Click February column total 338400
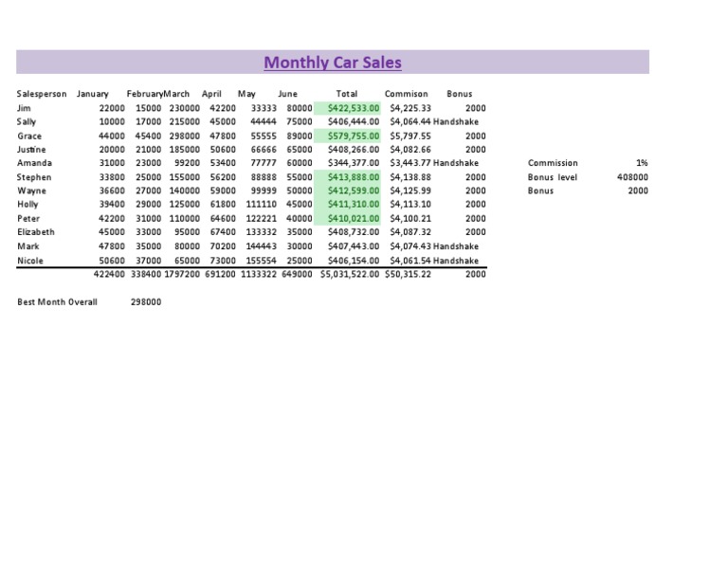 146,274
